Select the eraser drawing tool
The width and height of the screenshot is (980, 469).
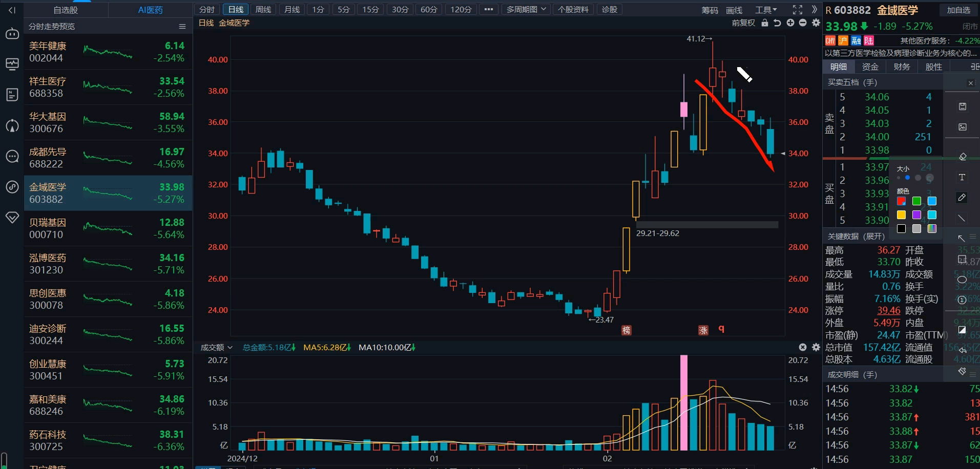(962, 157)
